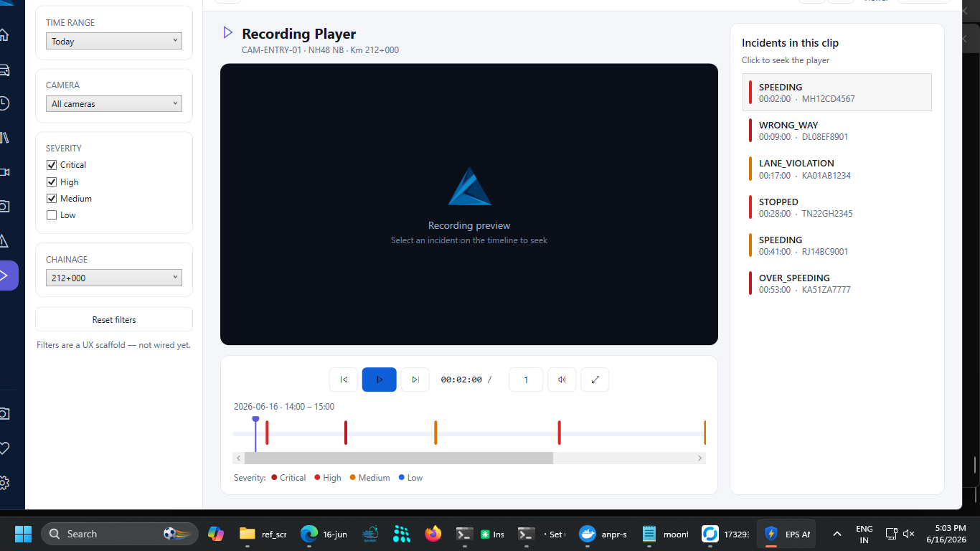The height and width of the screenshot is (551, 980).
Task: Open the Time Range dropdown showing Today
Action: pyautogui.click(x=114, y=41)
